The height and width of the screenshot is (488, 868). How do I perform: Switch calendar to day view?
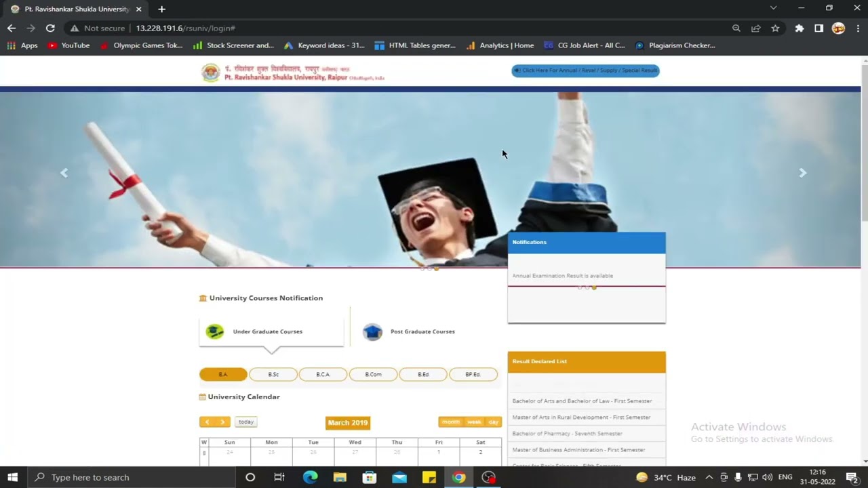pyautogui.click(x=494, y=422)
